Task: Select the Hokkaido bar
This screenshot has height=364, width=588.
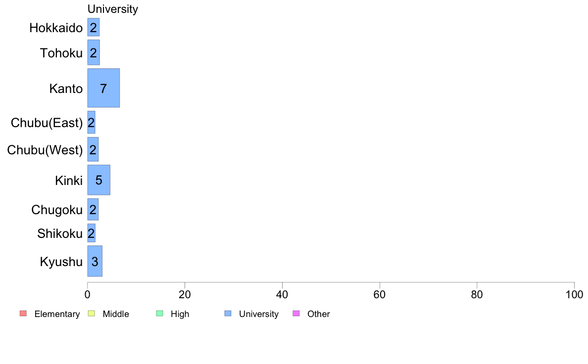Action: coord(94,27)
